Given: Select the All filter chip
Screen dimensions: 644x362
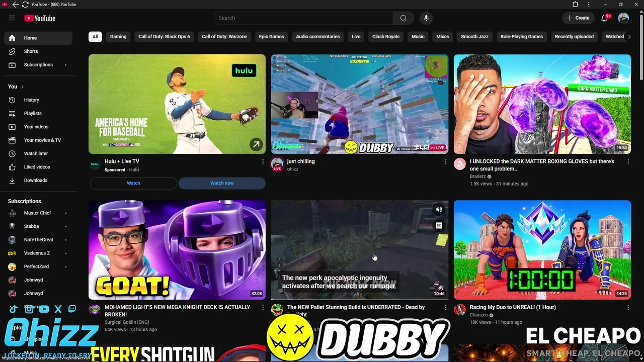Looking at the screenshot, I should [95, 37].
